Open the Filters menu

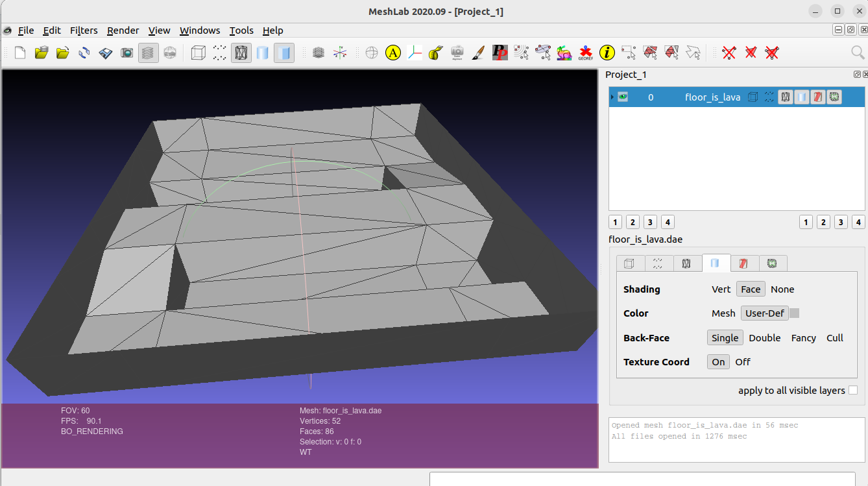pos(84,30)
